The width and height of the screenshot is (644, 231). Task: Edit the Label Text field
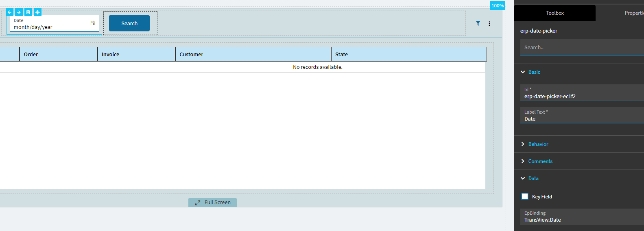tap(582, 115)
